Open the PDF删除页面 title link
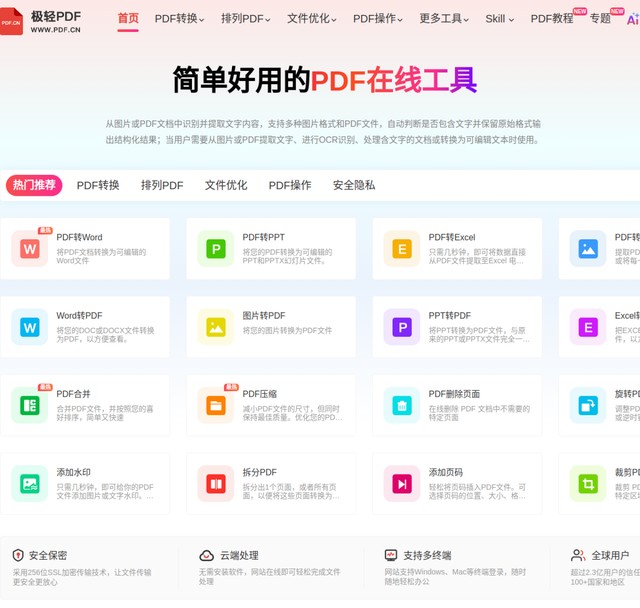 tap(454, 394)
